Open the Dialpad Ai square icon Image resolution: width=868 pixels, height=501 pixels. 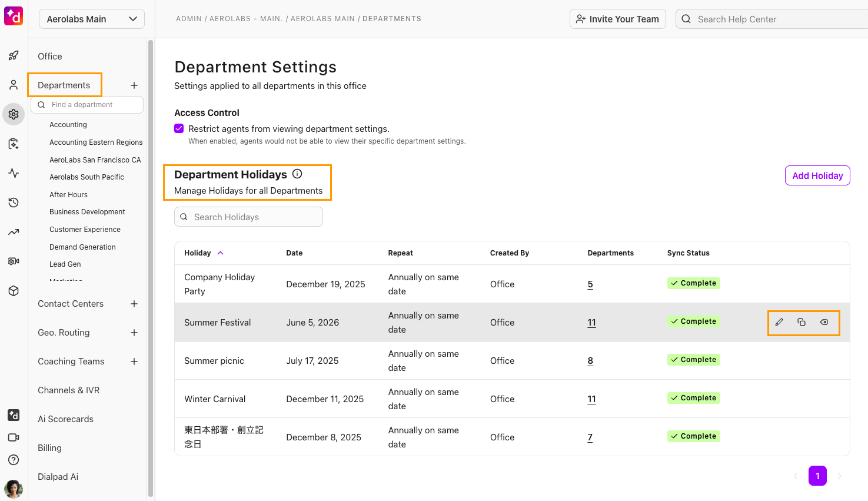coord(14,415)
